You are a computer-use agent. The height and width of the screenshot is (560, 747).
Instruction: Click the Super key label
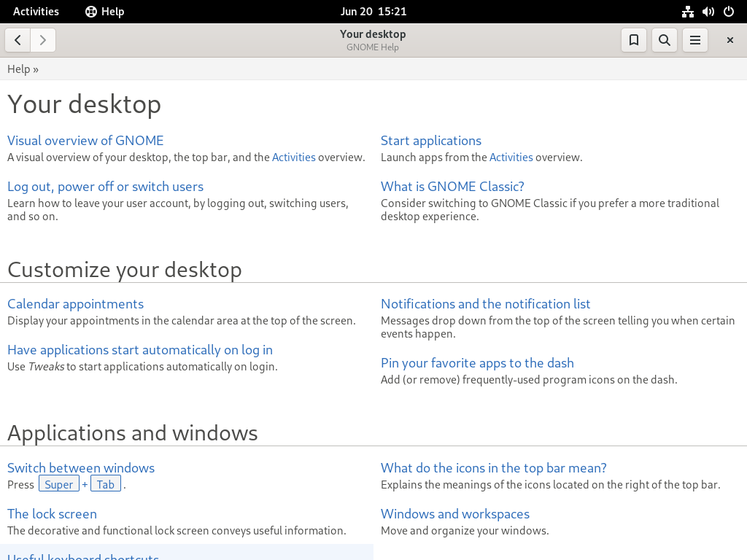pyautogui.click(x=58, y=484)
